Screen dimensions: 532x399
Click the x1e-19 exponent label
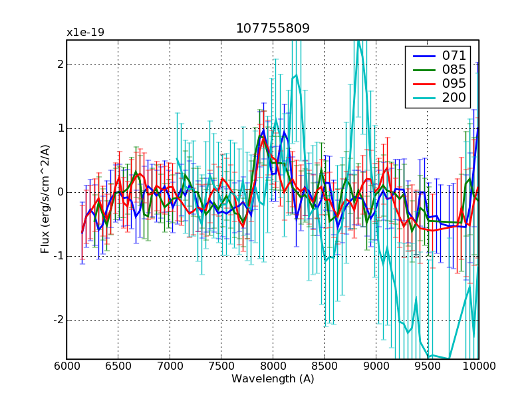point(85,32)
